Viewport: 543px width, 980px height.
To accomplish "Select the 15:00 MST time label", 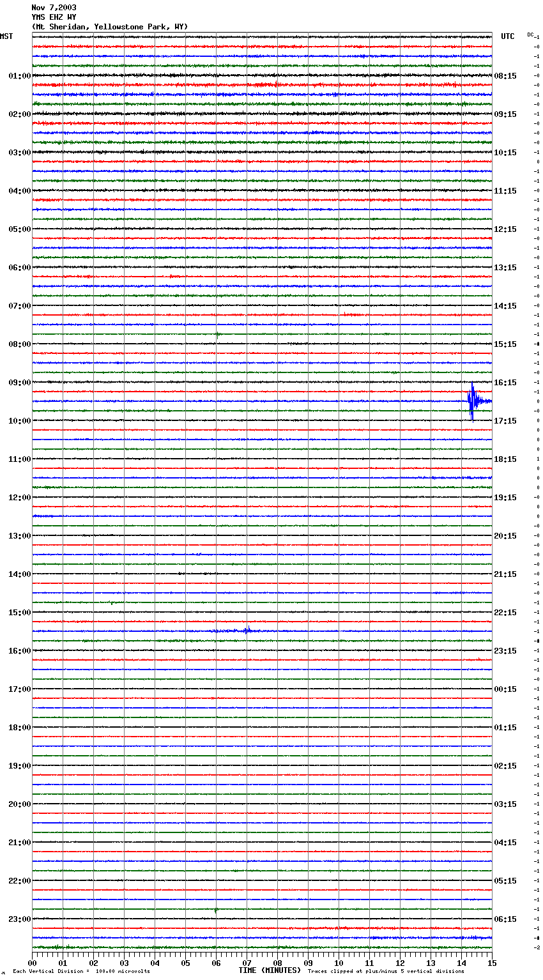I will tap(20, 613).
